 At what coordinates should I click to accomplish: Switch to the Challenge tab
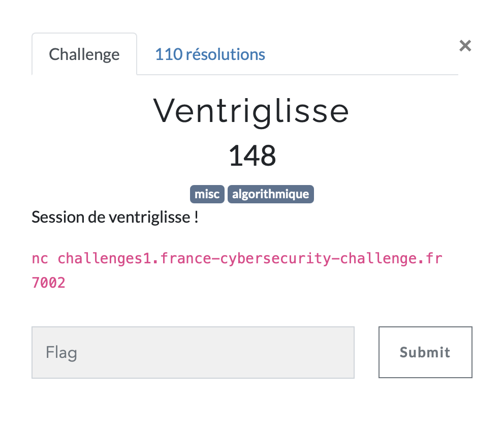tap(84, 54)
